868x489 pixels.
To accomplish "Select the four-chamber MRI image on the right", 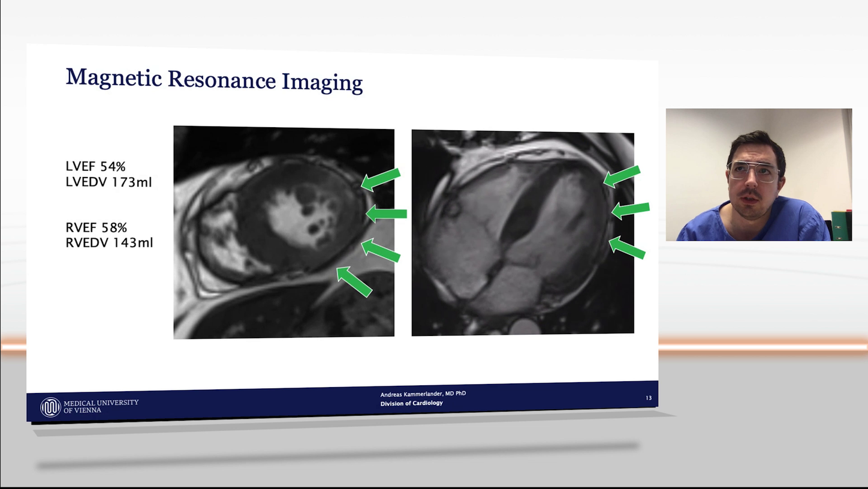I will coord(522,233).
